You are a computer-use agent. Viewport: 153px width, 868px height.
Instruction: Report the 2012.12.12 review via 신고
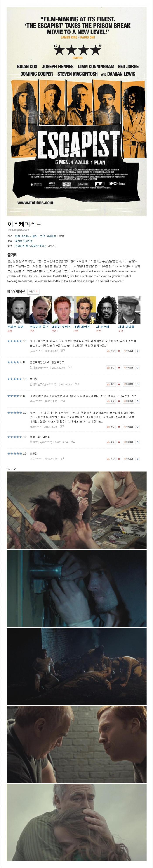click(x=63, y=401)
